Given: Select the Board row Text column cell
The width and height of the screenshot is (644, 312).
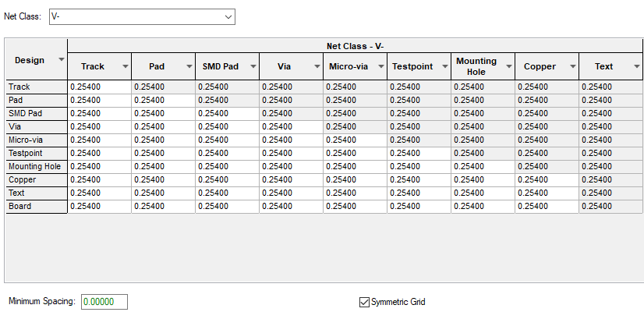Looking at the screenshot, I should pyautogui.click(x=610, y=207).
